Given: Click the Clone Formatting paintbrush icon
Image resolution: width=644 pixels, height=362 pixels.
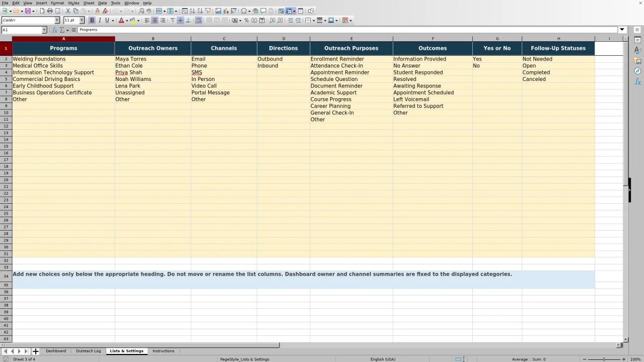Looking at the screenshot, I should click(x=97, y=11).
